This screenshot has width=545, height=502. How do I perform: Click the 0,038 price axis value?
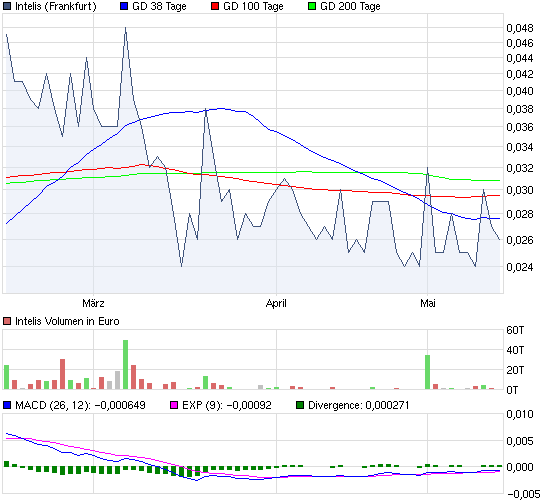[520, 109]
